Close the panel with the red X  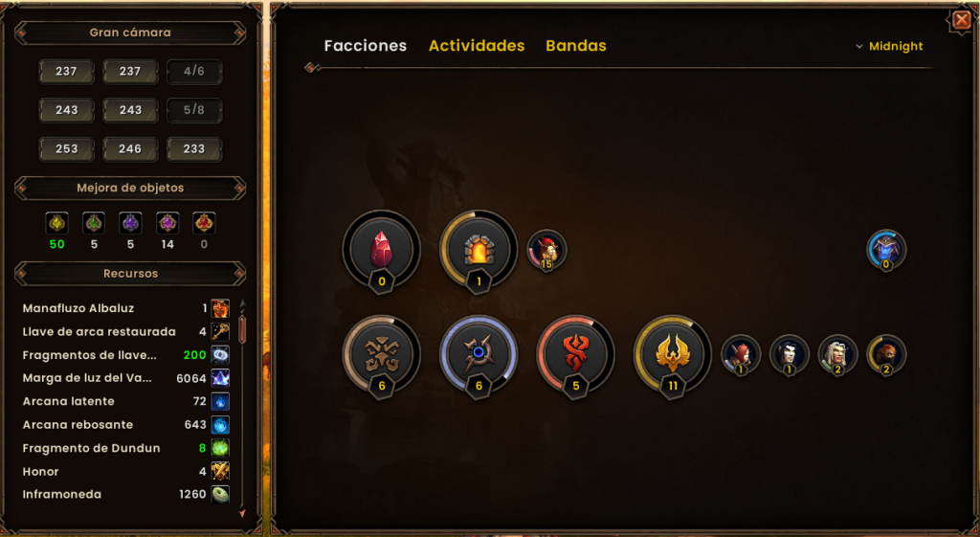[961, 21]
